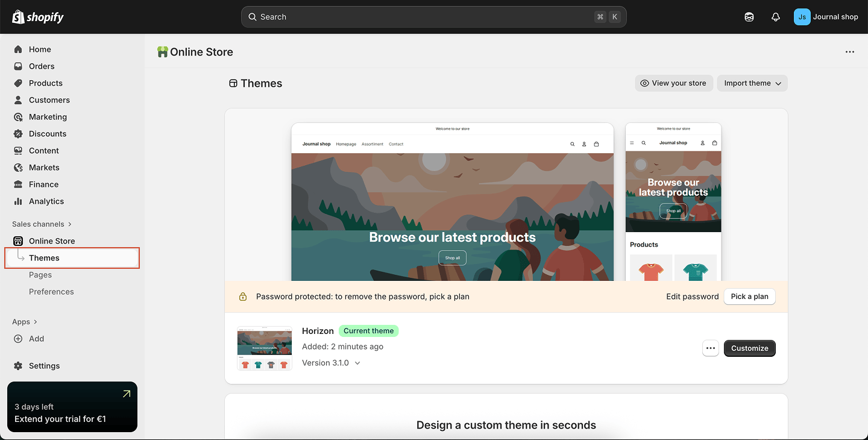Click the Analytics bar chart icon
Screen dimensions: 868x440
(x=18, y=201)
